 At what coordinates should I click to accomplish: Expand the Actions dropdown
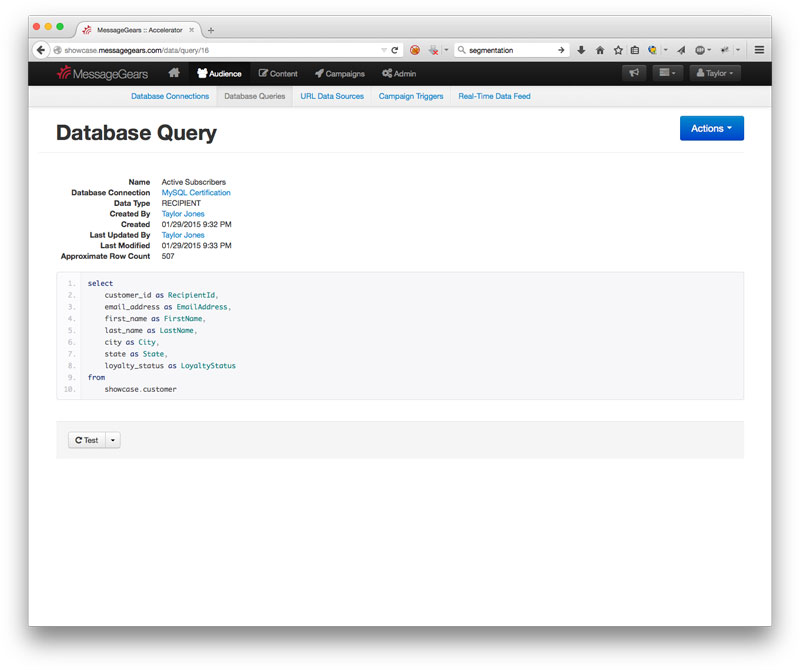point(711,128)
